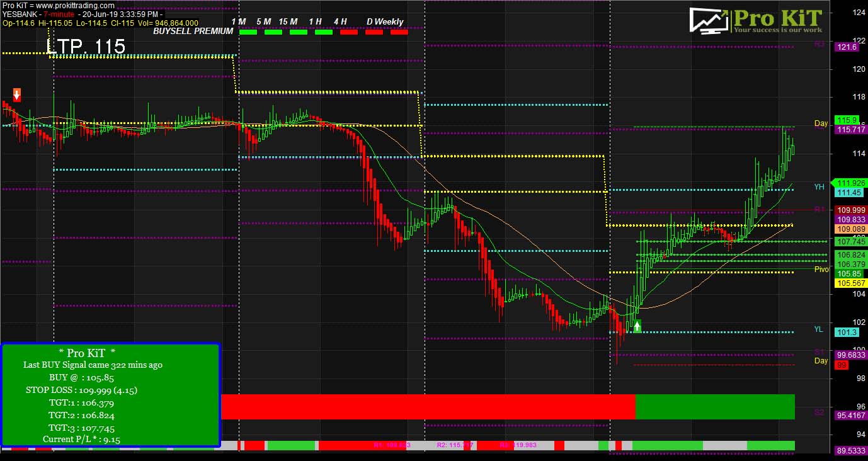Image resolution: width=868 pixels, height=461 pixels.
Task: Click the red-green sentiment strength bar
Action: click(510, 406)
